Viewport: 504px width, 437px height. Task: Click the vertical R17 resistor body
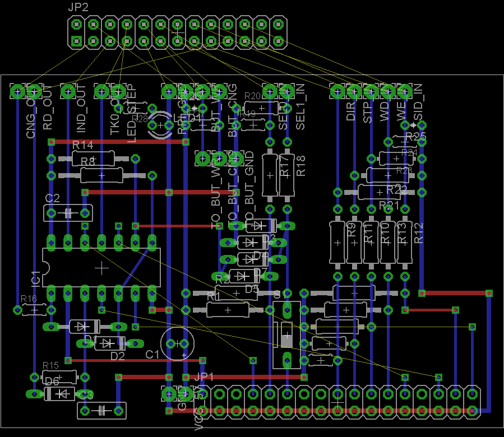[270, 175]
